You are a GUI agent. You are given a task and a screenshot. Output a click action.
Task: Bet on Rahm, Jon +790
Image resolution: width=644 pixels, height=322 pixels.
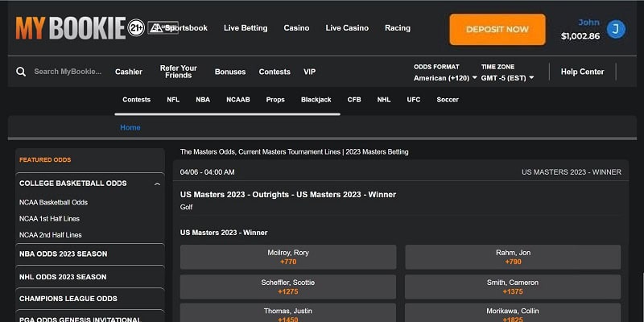pyautogui.click(x=513, y=257)
